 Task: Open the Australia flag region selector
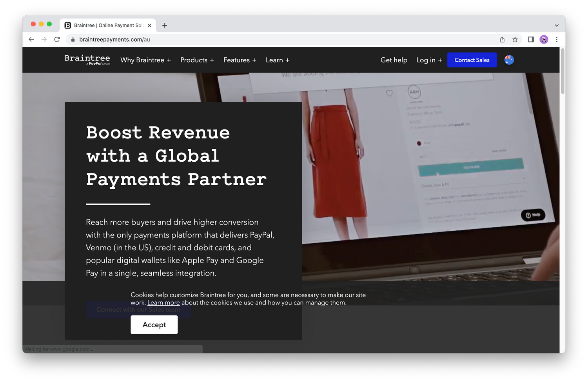[509, 60]
